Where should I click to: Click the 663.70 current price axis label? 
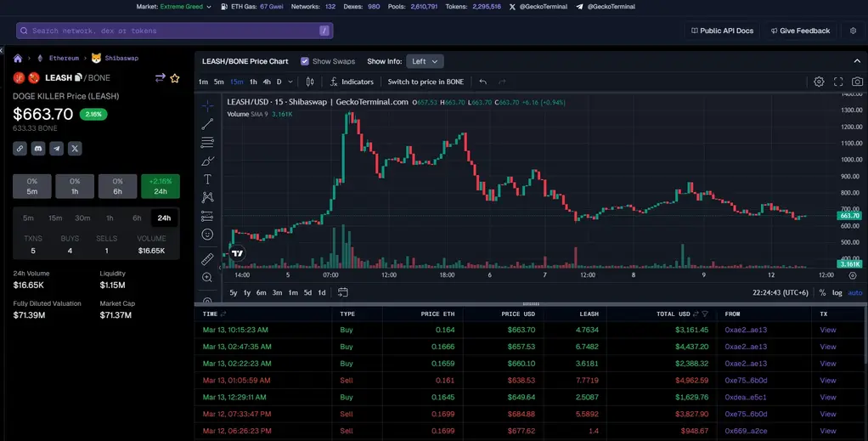tap(849, 216)
